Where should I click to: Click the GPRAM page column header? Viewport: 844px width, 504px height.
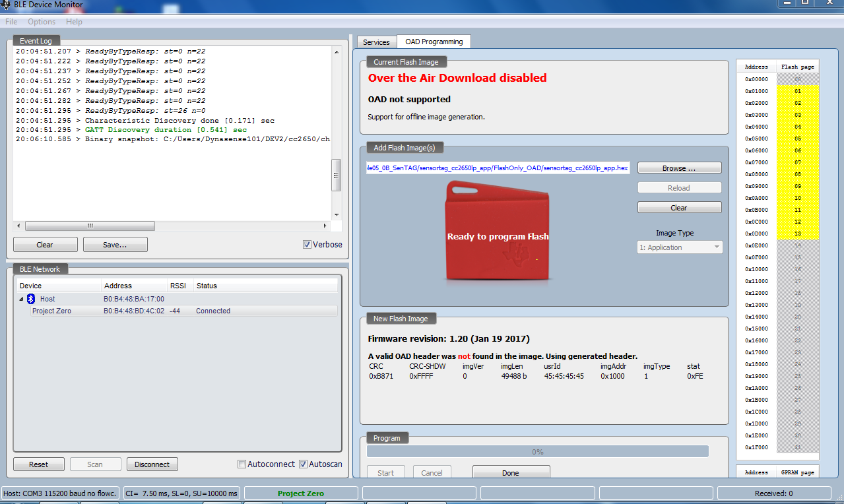point(798,472)
